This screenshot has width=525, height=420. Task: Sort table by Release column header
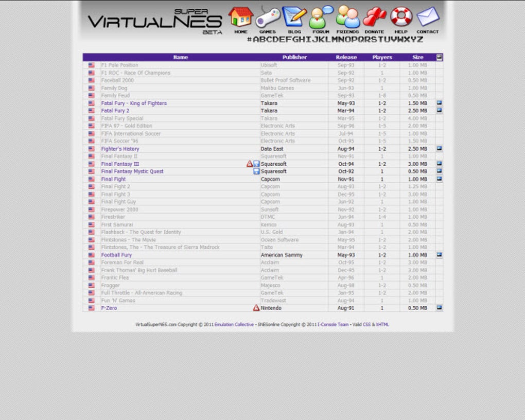tap(346, 57)
